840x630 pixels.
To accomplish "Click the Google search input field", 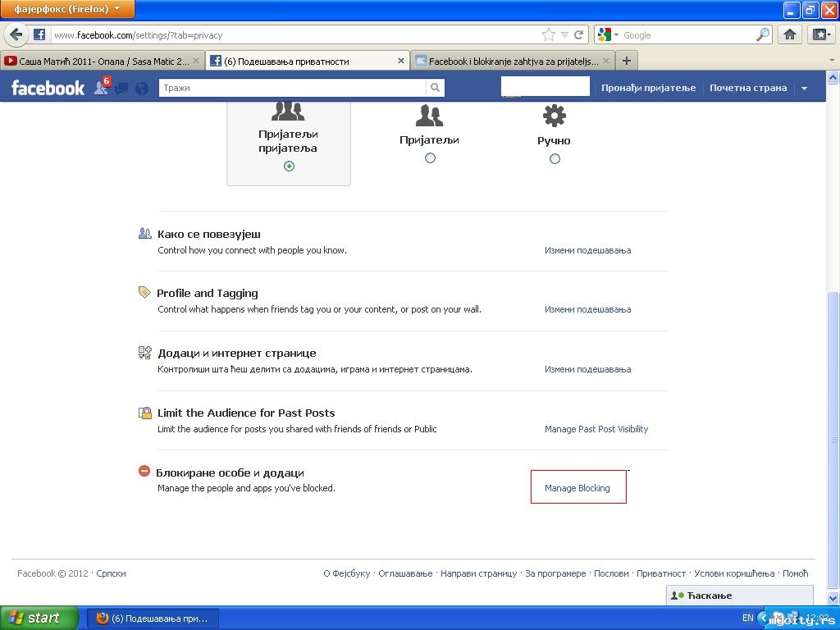I will click(x=687, y=34).
